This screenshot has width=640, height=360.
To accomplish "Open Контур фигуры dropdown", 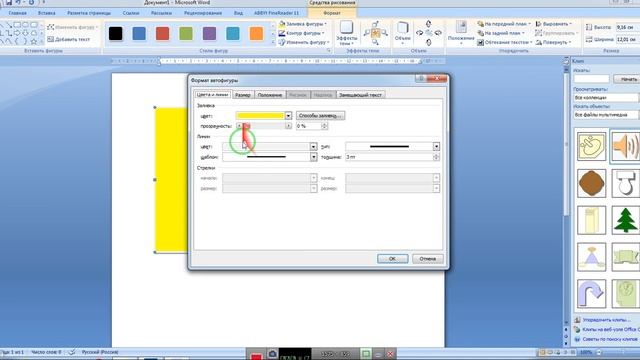I will (x=302, y=33).
